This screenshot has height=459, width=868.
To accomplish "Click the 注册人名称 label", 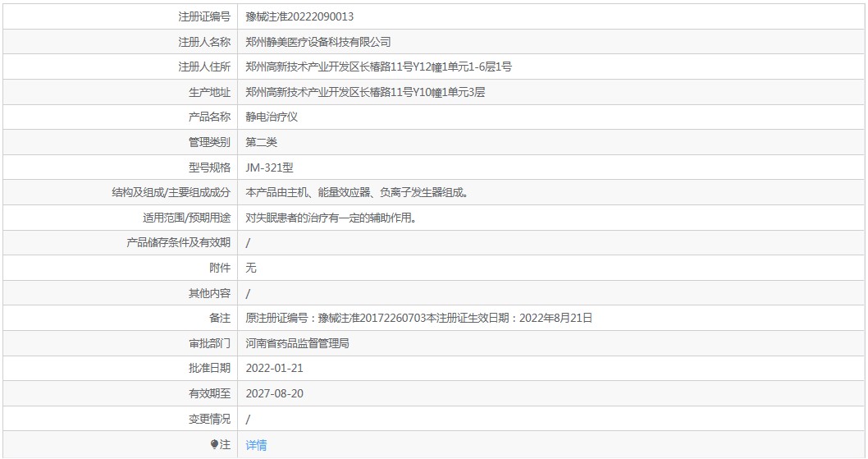I will pyautogui.click(x=204, y=42).
